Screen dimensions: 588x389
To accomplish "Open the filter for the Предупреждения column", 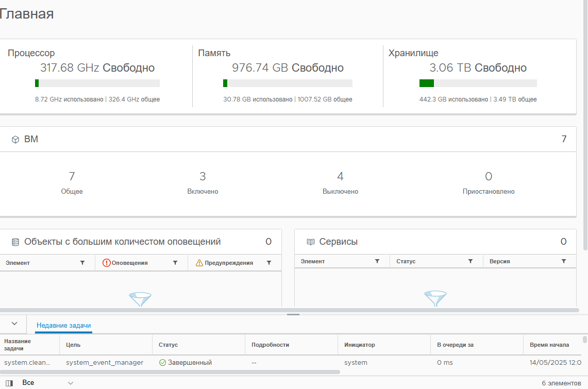I will [269, 263].
